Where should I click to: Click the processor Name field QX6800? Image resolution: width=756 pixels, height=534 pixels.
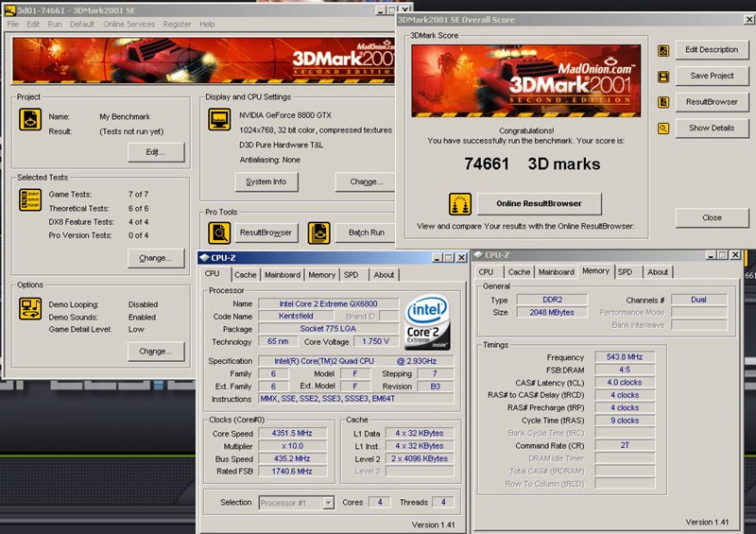[328, 304]
